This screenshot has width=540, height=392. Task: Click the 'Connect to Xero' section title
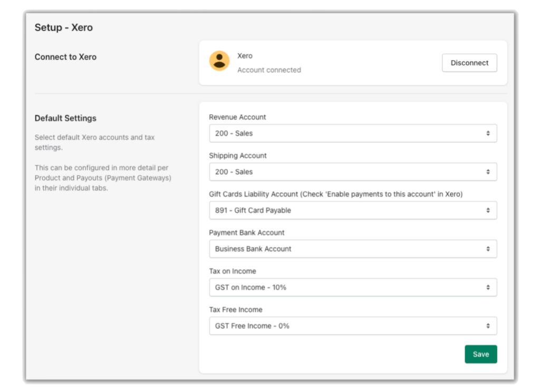coord(65,57)
